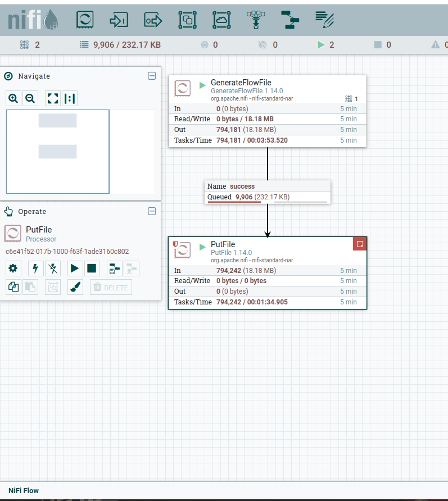The width and height of the screenshot is (448, 501).
Task: Click transmitting remote groups status icon
Action: 205,45
